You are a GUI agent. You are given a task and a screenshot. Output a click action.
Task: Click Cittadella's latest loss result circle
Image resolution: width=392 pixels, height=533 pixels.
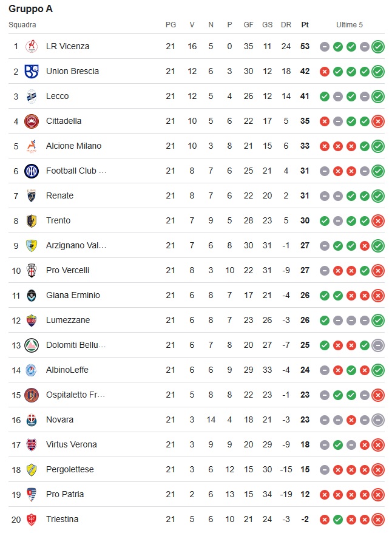[x=378, y=121]
